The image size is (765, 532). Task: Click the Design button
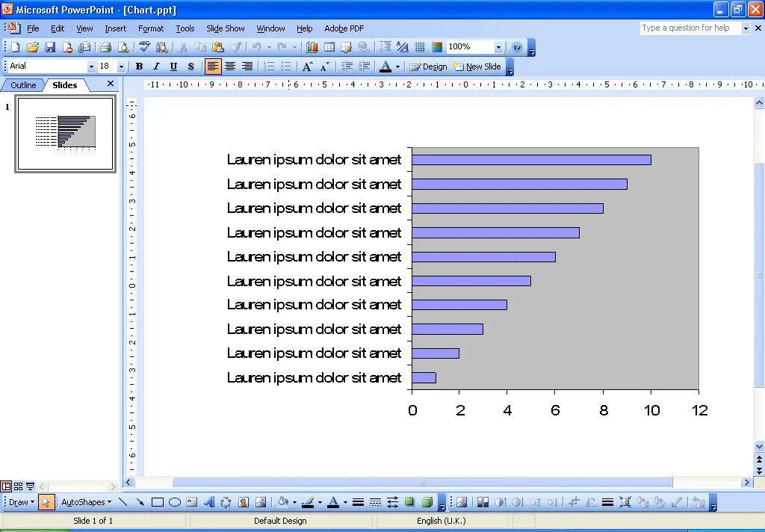click(428, 66)
